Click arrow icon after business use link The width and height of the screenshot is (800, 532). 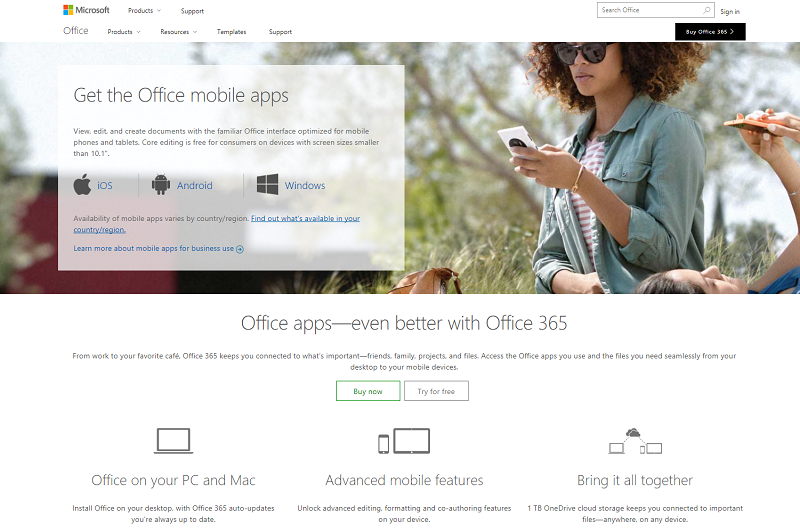(240, 249)
